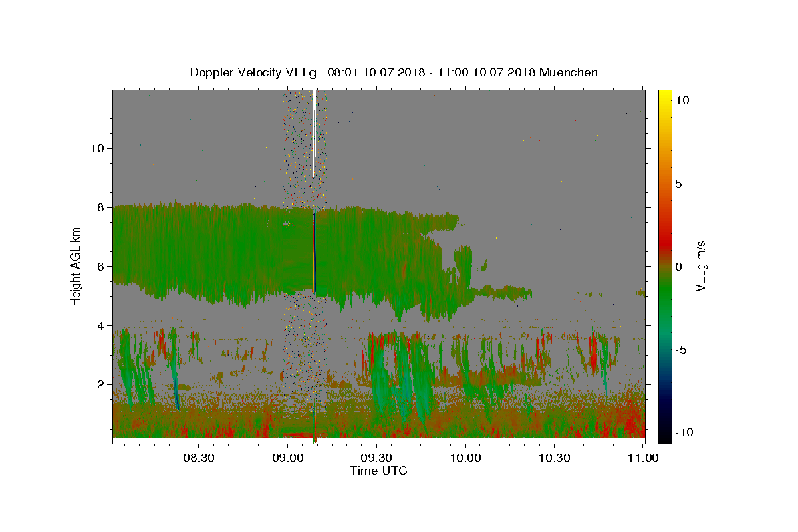
Task: Click the colorbar label '0'
Action: (679, 267)
